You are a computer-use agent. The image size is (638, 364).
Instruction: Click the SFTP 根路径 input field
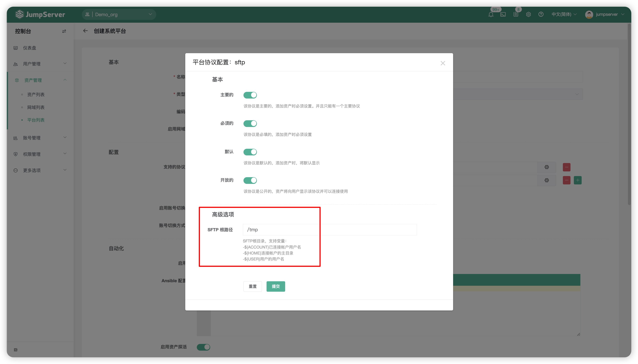point(330,230)
